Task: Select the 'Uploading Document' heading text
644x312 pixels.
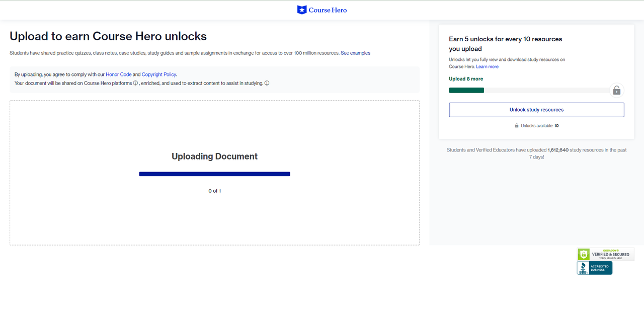Action: pos(215,157)
